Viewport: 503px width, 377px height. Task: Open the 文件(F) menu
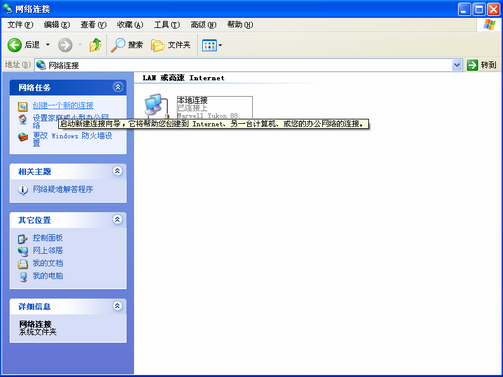pyautogui.click(x=20, y=25)
